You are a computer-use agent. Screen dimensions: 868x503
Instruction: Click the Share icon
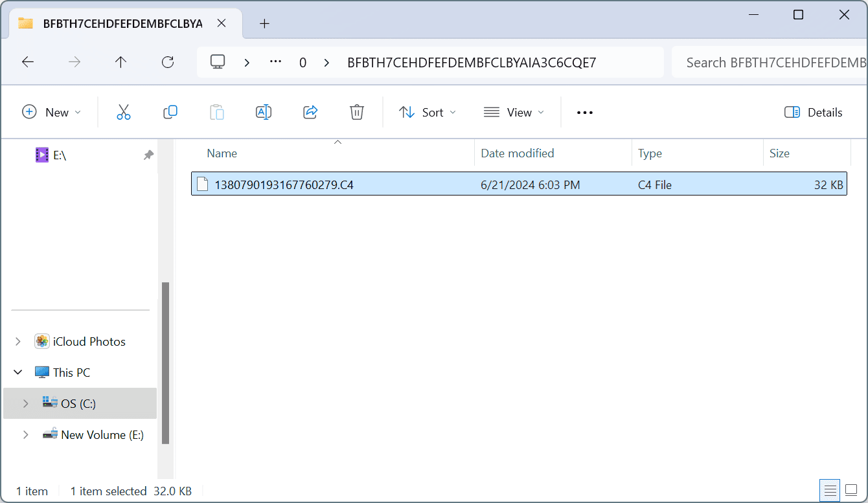310,112
